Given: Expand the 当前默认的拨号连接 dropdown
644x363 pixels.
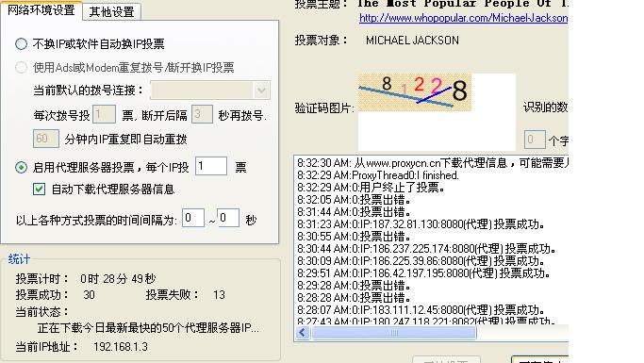Looking at the screenshot, I should pos(261,91).
